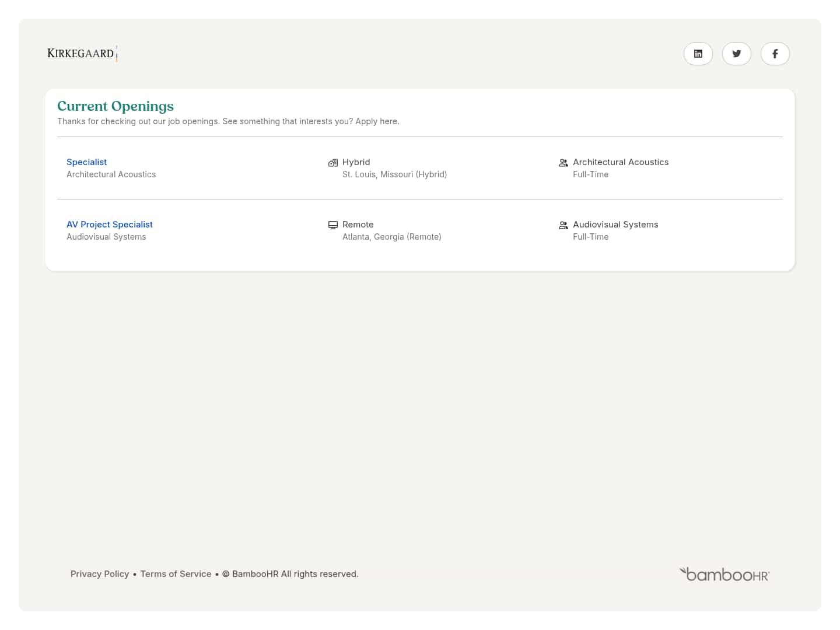Read the Terms of Service
The image size is (840, 630).
pyautogui.click(x=176, y=574)
